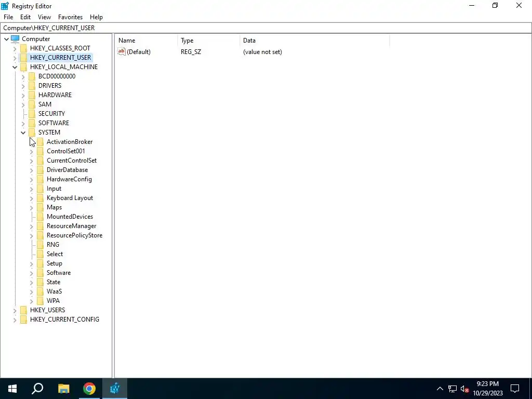Select the WaaS key

tap(54, 291)
